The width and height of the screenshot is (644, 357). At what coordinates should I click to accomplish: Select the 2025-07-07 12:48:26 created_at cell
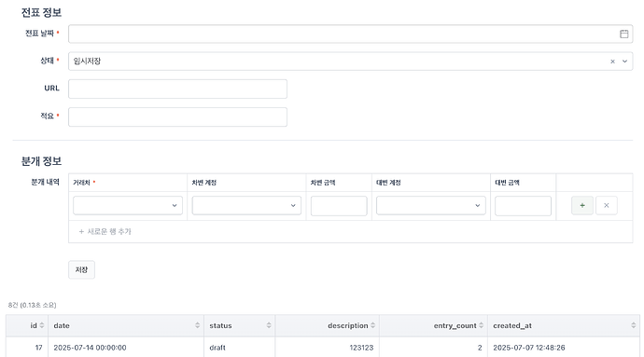coord(564,348)
